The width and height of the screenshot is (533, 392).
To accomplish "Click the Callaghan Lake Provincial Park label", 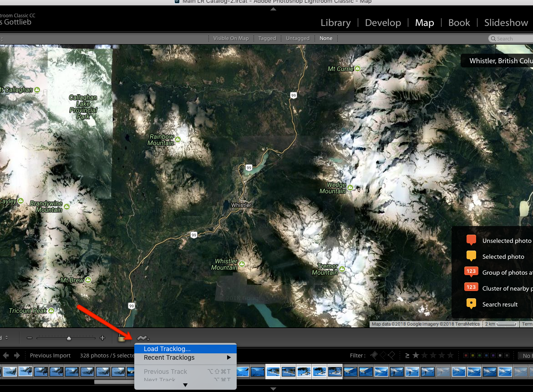I will 83,107.
